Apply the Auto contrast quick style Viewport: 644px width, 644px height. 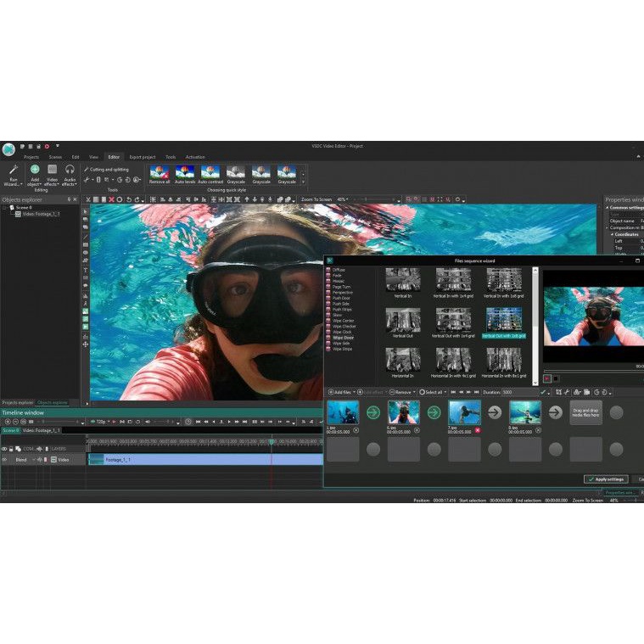coord(210,173)
